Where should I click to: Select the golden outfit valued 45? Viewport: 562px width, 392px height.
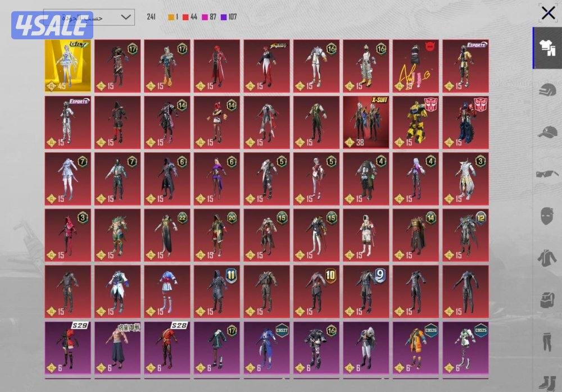pyautogui.click(x=67, y=65)
